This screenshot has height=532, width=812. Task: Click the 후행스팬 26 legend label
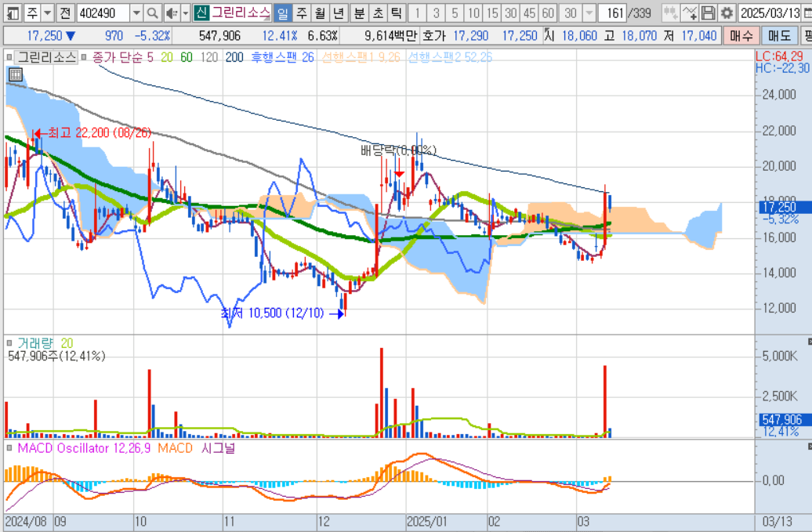(283, 57)
